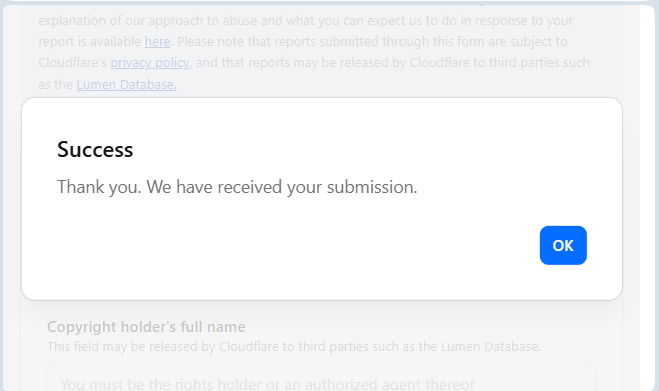Screen dimensions: 659x391
Task: Open the "here" abuse approach link
Action: pyautogui.click(x=157, y=42)
